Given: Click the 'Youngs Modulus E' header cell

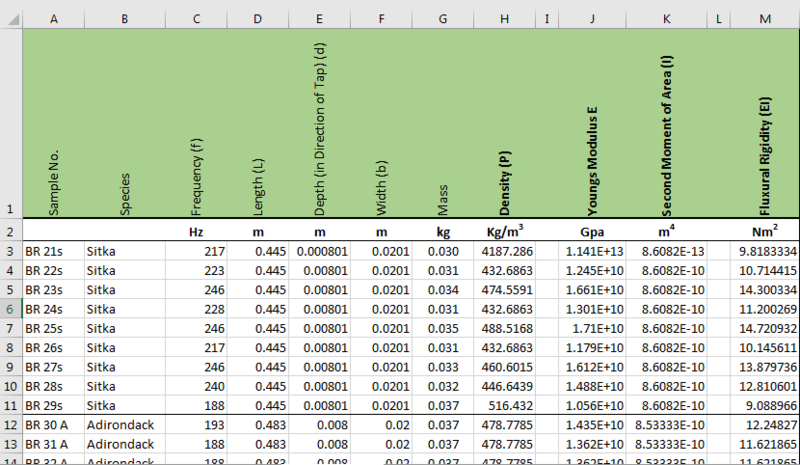Looking at the screenshot, I should (x=592, y=123).
